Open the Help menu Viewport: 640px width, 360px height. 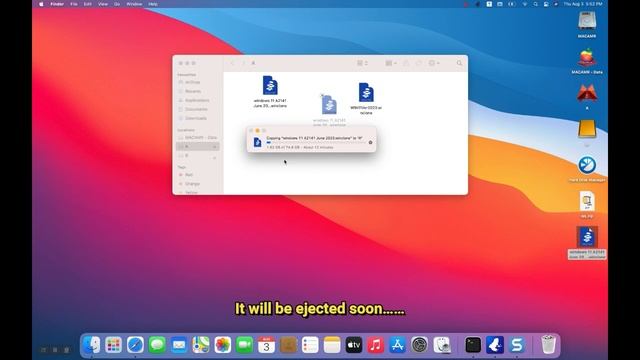coord(153,4)
